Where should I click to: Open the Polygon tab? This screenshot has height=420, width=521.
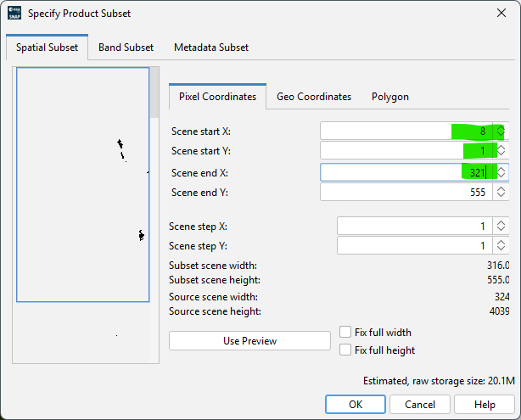pos(390,97)
